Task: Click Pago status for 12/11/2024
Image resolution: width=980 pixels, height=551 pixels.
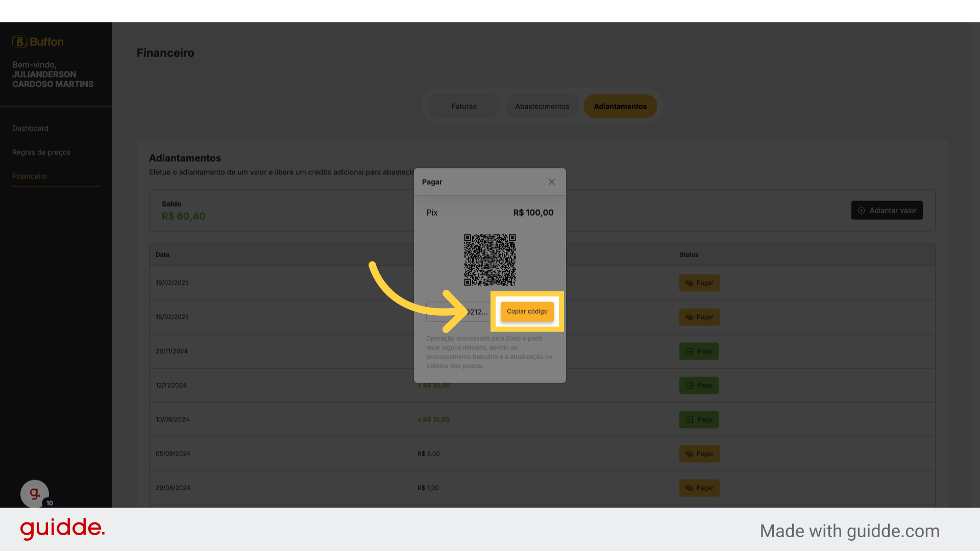Action: tap(699, 385)
